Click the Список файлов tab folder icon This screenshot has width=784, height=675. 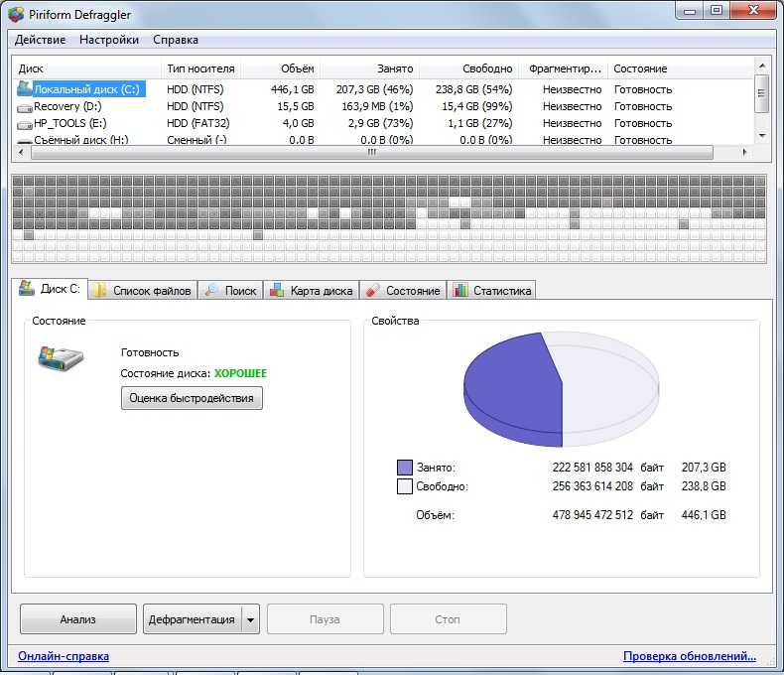click(x=99, y=290)
